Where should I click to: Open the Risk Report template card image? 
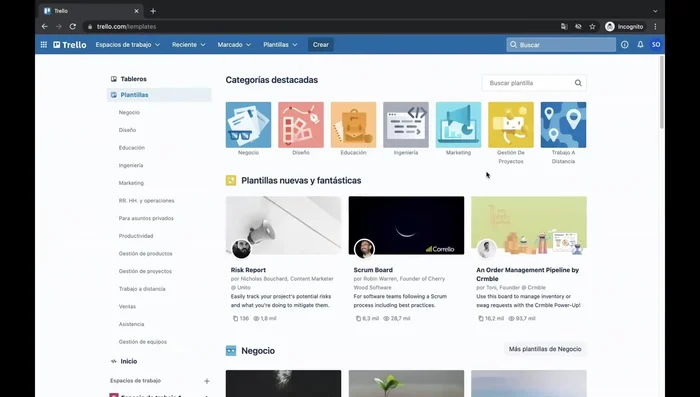coord(283,226)
